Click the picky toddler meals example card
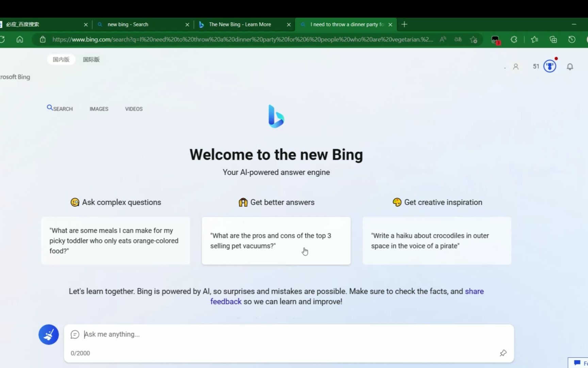 point(116,241)
